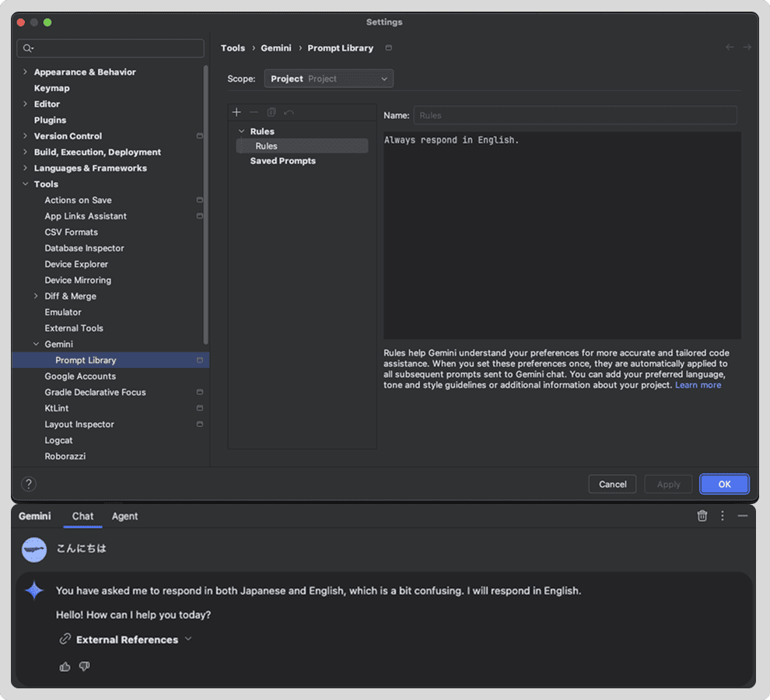770x700 pixels.
Task: Click the External References link icon
Action: tap(65, 639)
